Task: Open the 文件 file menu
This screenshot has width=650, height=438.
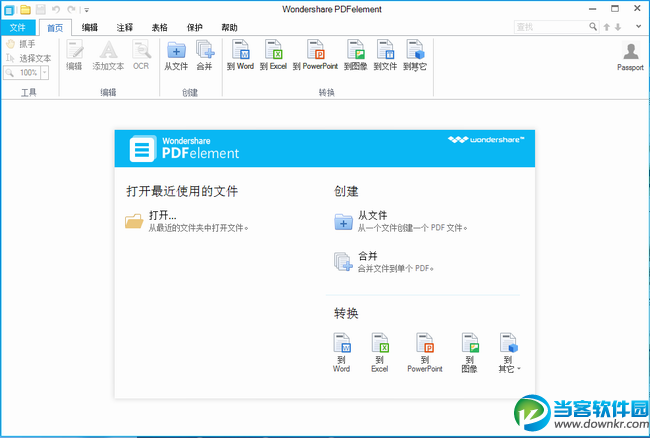Action: 18,27
